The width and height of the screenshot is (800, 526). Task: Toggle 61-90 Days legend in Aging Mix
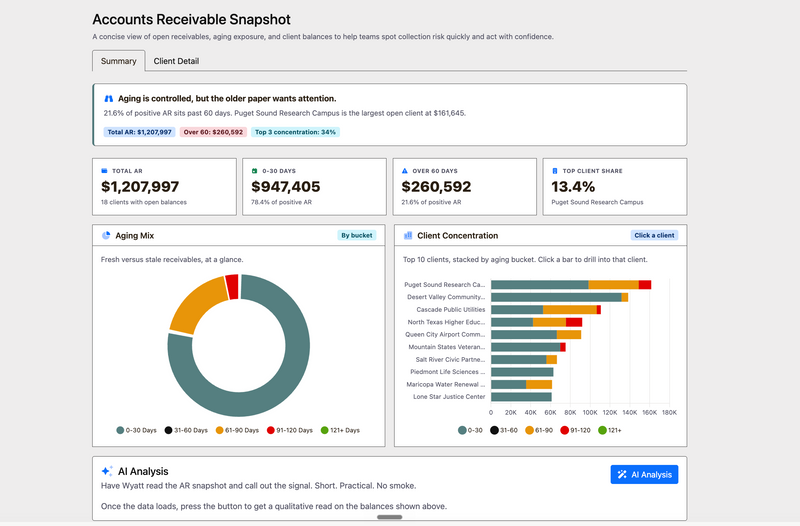(237, 430)
